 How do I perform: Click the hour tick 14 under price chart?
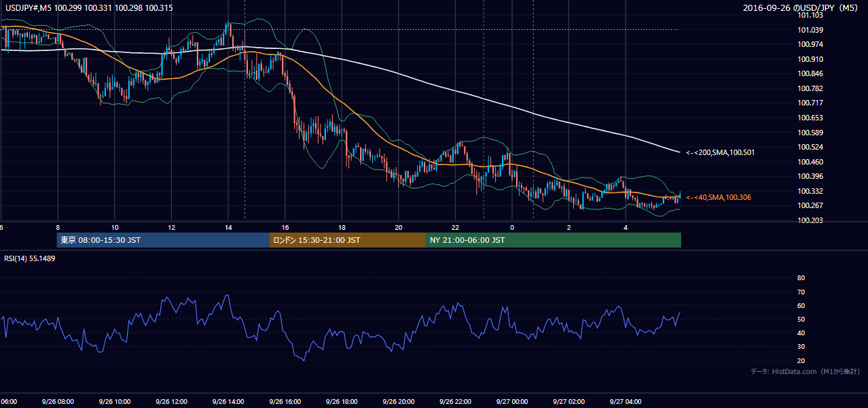[x=228, y=228]
